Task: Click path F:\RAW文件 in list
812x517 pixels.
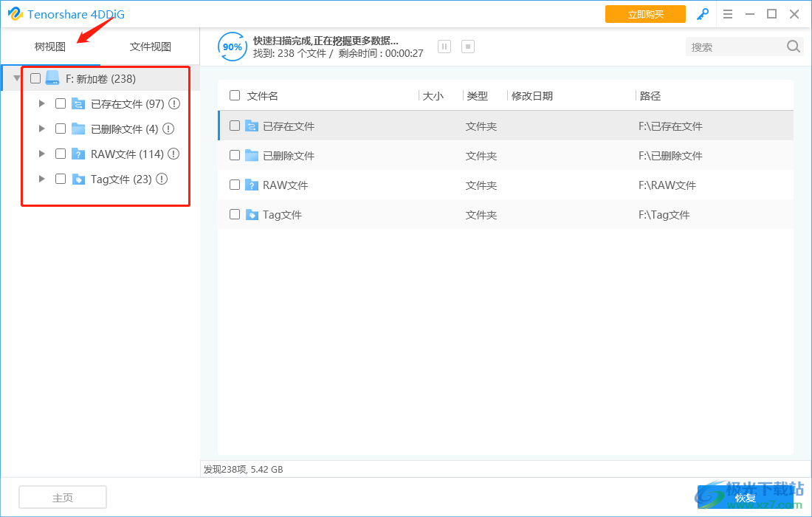Action: coord(667,185)
